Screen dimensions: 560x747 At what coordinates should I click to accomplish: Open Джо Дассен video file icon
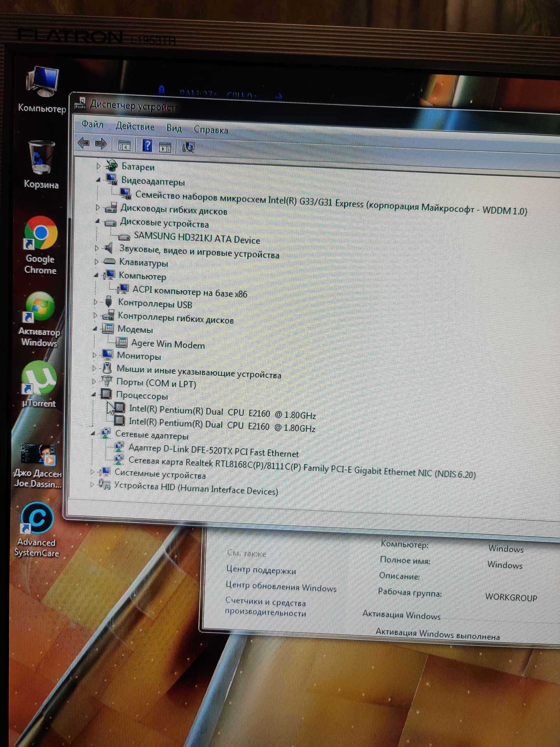38,465
